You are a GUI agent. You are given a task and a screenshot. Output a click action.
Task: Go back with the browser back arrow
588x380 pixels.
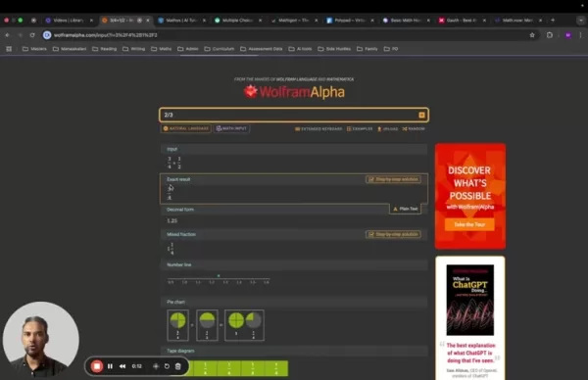8,35
